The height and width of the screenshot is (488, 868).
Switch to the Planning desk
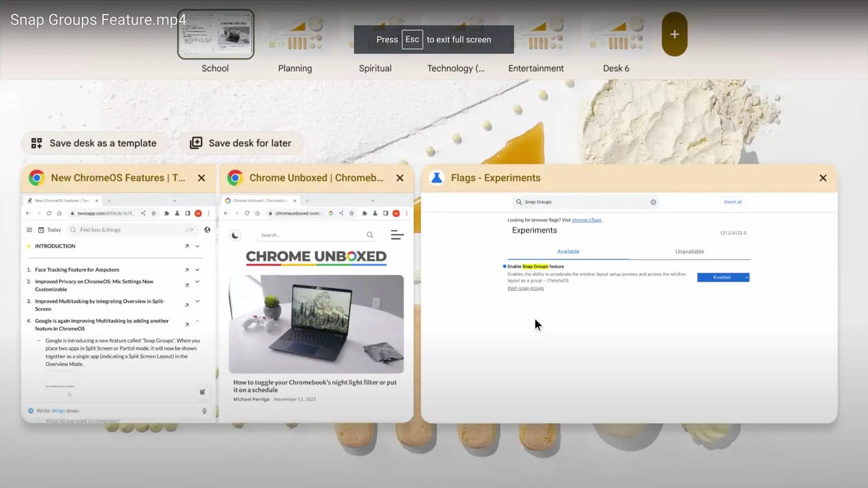click(295, 34)
